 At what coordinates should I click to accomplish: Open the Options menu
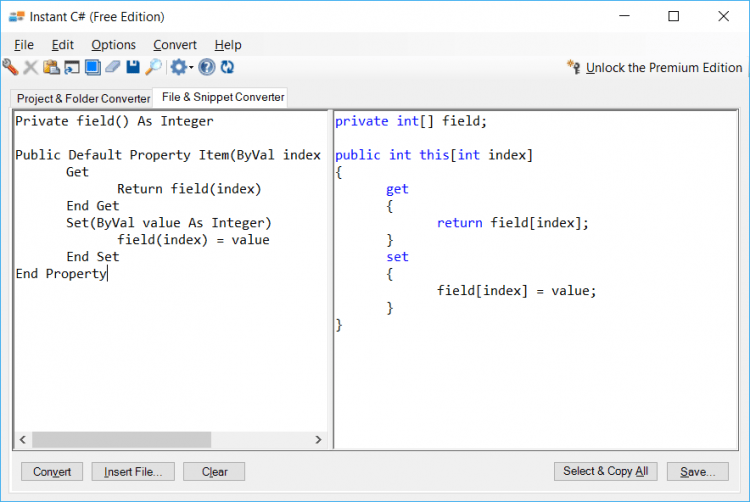point(113,45)
